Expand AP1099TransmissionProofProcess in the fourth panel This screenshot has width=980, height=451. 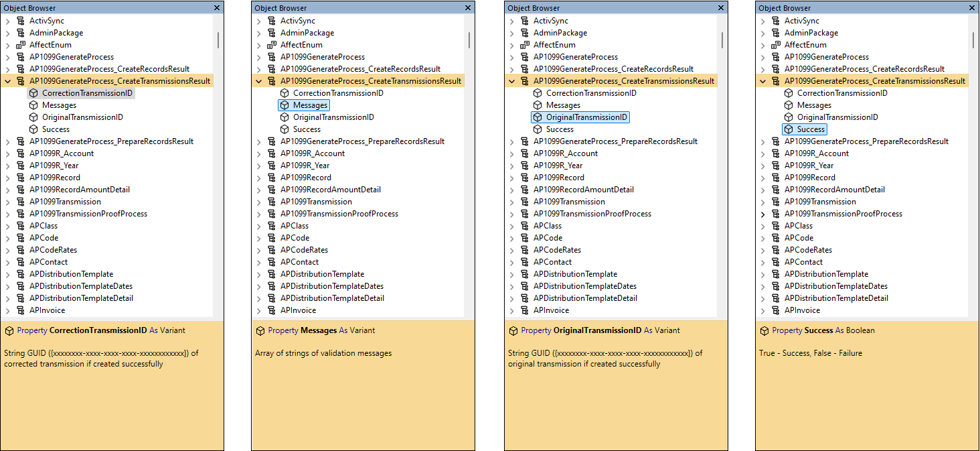point(762,213)
